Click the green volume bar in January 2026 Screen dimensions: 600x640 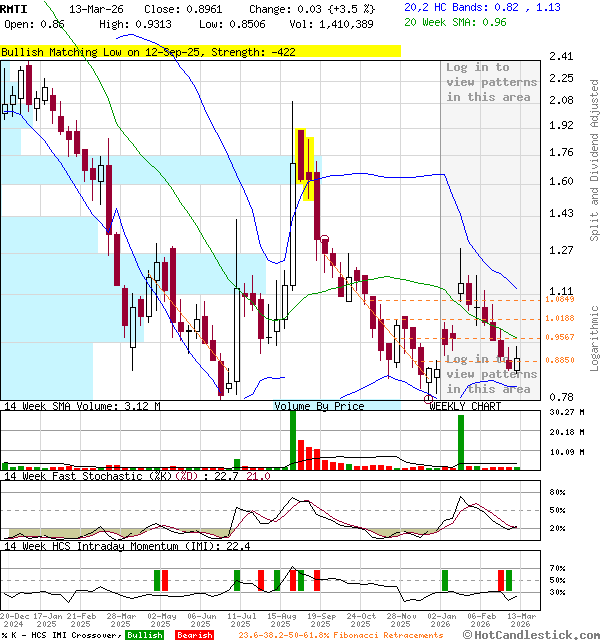pyautogui.click(x=461, y=442)
